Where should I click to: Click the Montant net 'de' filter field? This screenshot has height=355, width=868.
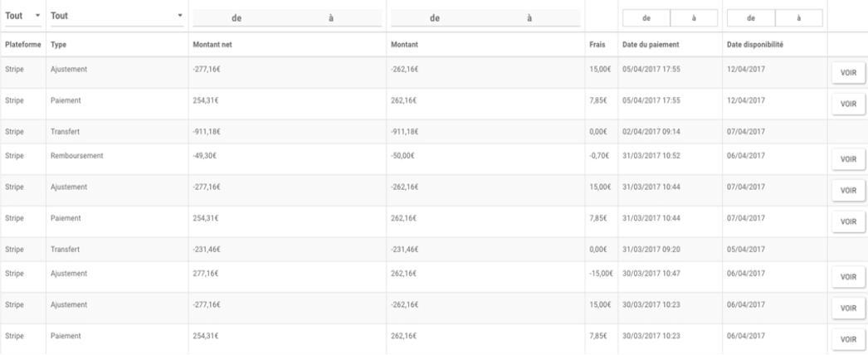(x=237, y=18)
